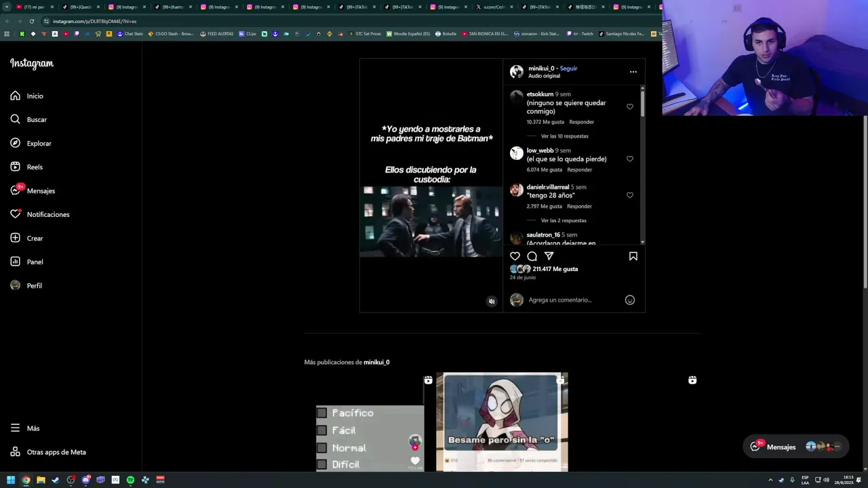Open floating Mensajes chat widget

point(795,447)
